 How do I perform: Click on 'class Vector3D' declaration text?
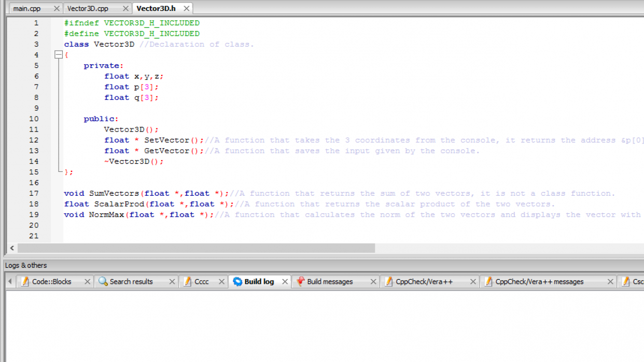[99, 45]
